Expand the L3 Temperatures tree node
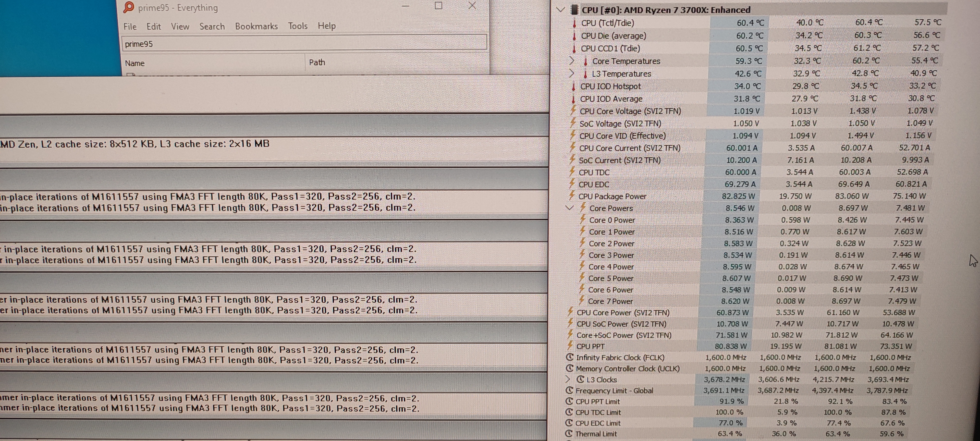The width and height of the screenshot is (980, 441). coord(571,73)
